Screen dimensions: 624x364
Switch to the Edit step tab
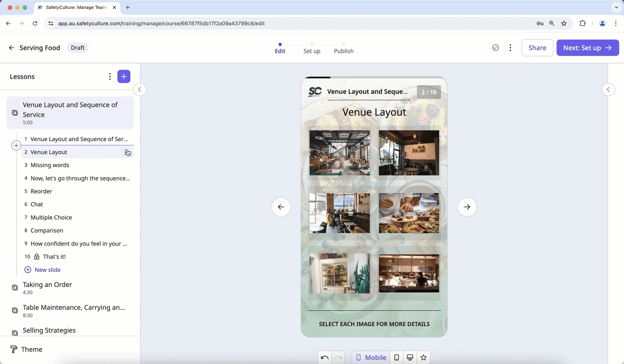[280, 49]
